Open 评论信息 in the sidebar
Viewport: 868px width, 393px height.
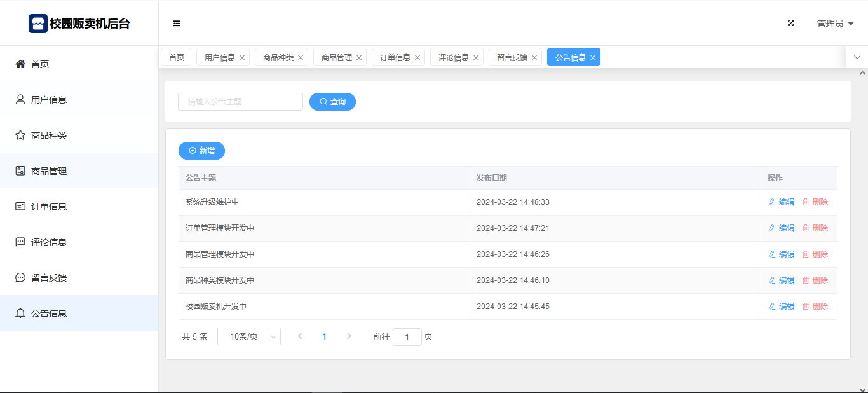[48, 242]
